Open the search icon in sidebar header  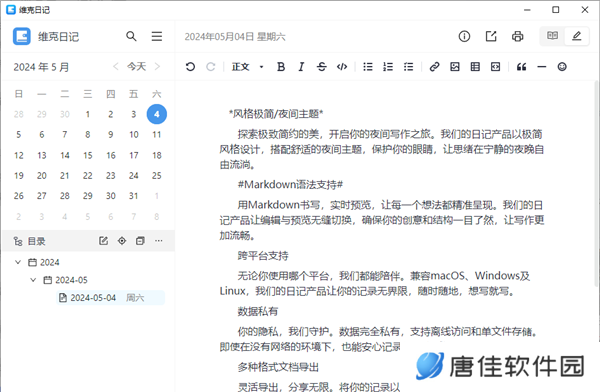point(131,36)
